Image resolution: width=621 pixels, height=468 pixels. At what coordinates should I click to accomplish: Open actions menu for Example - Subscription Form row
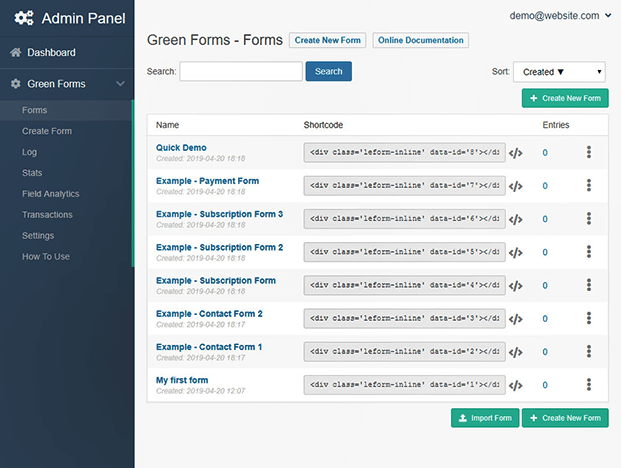click(x=589, y=285)
